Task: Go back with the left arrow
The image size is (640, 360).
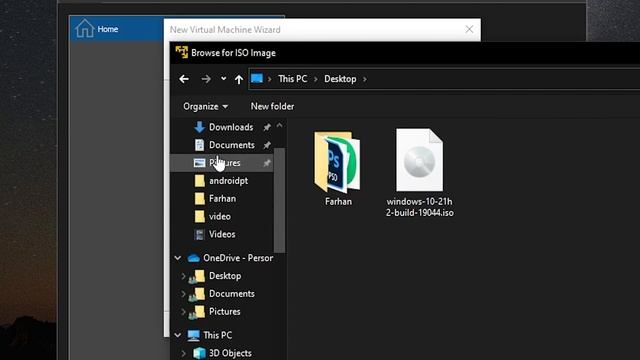Action: (x=184, y=79)
